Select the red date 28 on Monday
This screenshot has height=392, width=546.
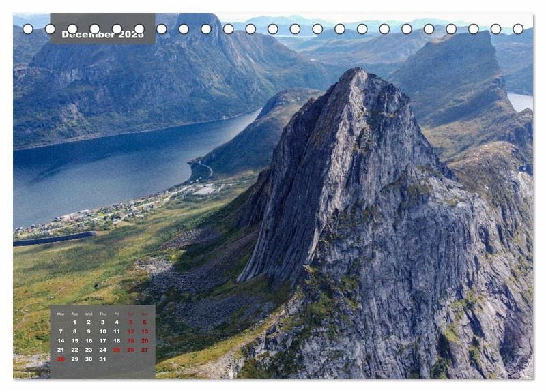(61, 359)
